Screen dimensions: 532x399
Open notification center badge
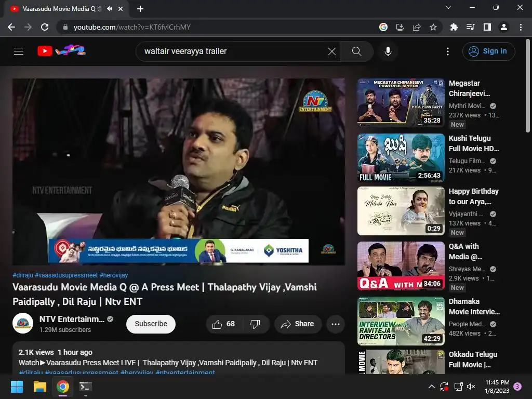point(517,387)
